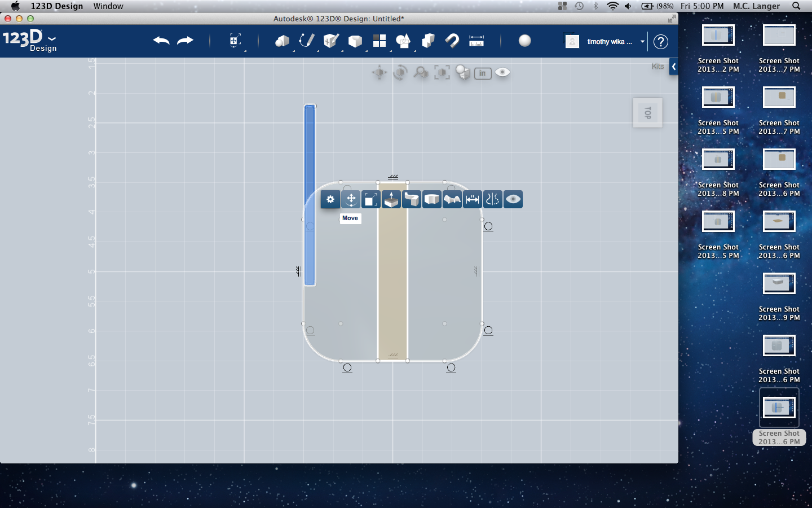The height and width of the screenshot is (508, 812).
Task: Open the Window menu
Action: click(108, 6)
